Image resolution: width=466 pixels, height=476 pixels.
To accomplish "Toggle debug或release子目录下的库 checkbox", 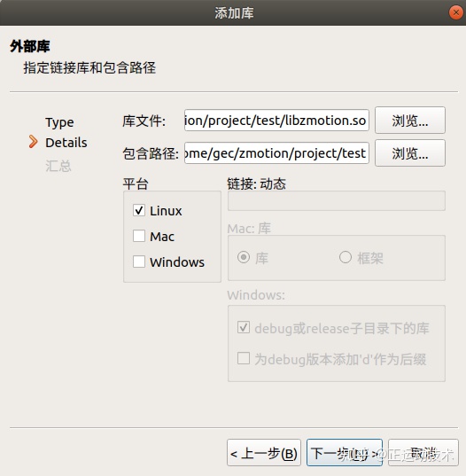I will pyautogui.click(x=244, y=327).
